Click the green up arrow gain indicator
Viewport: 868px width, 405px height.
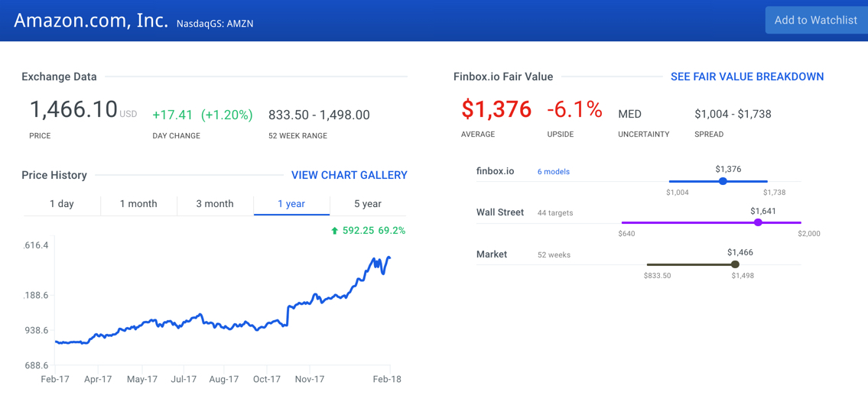point(334,231)
